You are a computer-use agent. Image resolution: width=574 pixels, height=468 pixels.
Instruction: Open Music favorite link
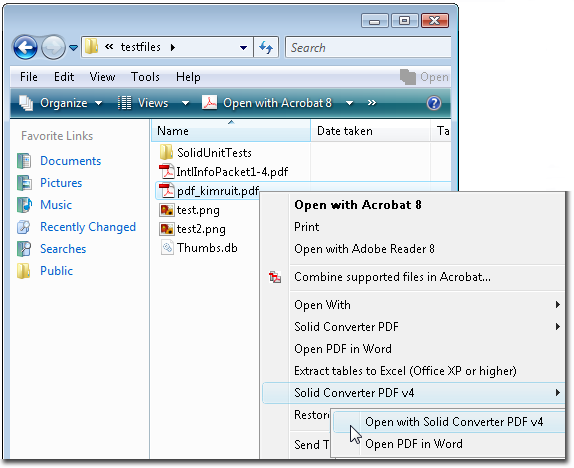pyautogui.click(x=56, y=205)
